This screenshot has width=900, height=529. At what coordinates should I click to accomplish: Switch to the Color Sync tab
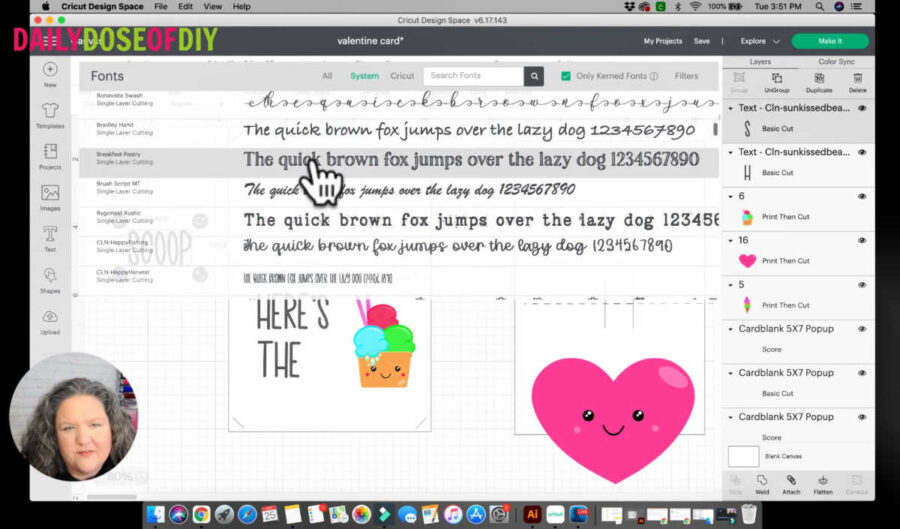click(x=836, y=61)
